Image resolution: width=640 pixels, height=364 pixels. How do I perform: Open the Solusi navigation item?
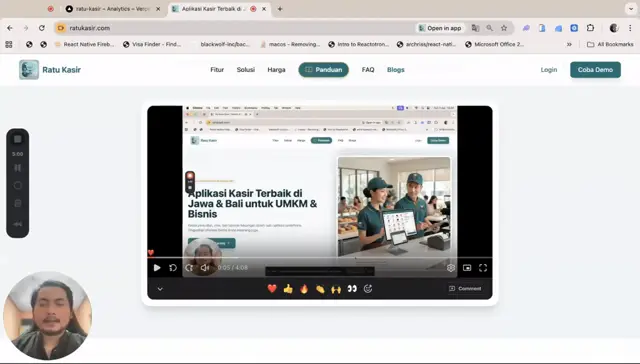pyautogui.click(x=246, y=70)
